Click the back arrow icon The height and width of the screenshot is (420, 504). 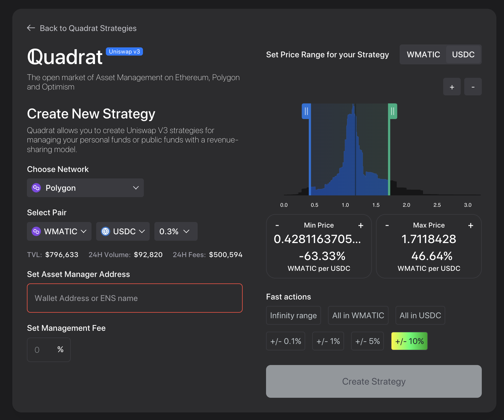point(31,28)
